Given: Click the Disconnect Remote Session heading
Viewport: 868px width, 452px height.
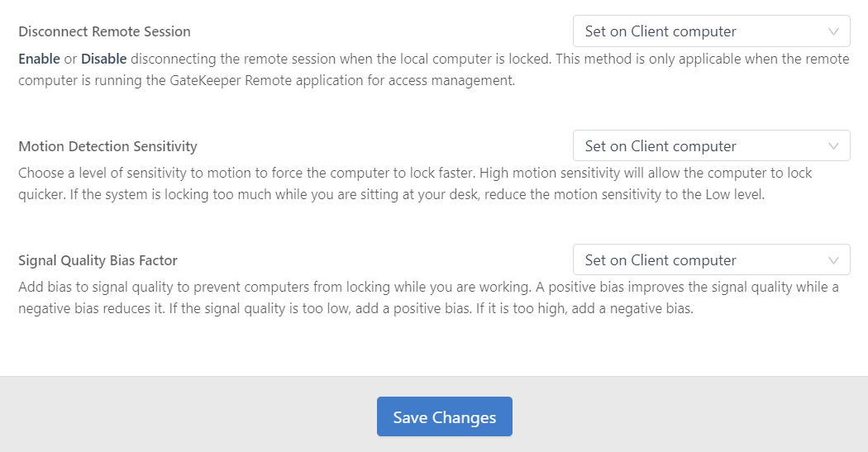Looking at the screenshot, I should pos(104,31).
